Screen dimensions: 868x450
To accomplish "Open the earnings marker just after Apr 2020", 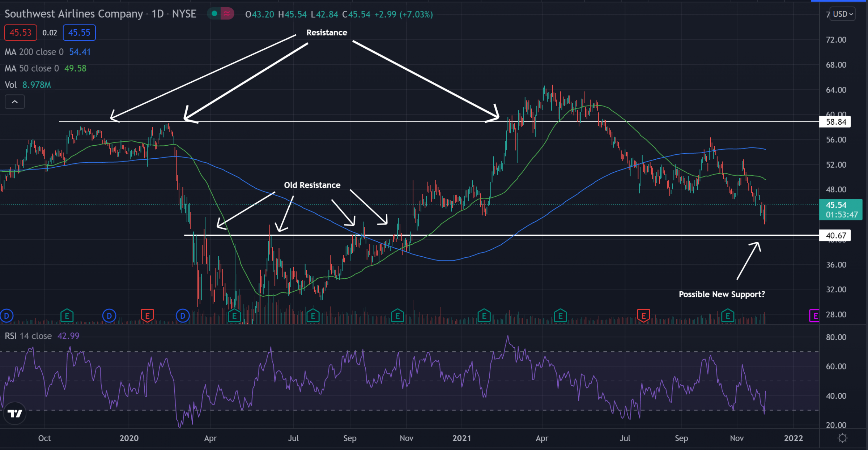I will [234, 316].
